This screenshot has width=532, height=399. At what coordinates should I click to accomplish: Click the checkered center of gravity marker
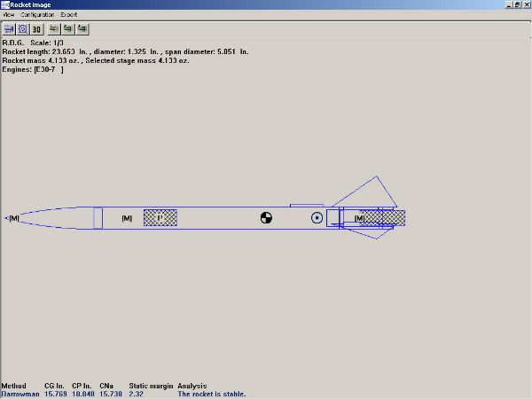click(x=266, y=218)
